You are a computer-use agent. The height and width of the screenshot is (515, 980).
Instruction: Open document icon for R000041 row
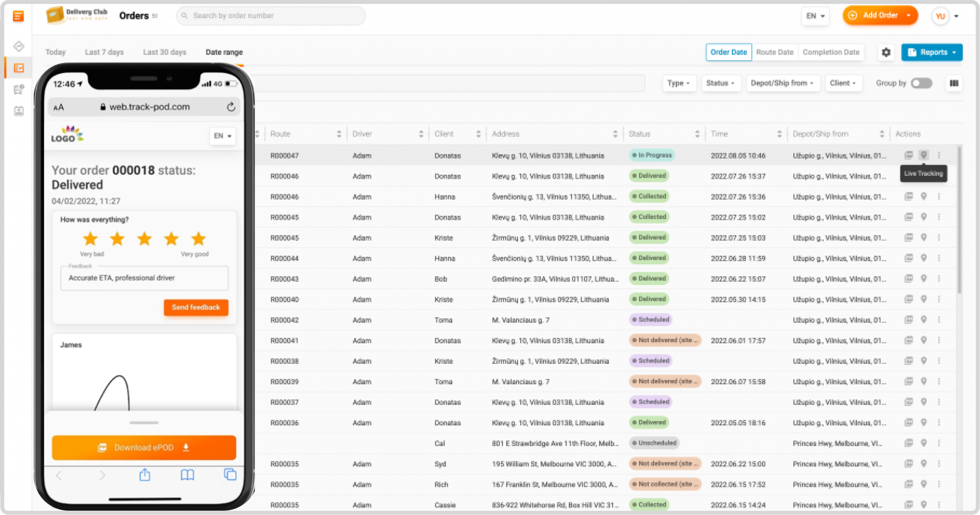[x=909, y=340]
